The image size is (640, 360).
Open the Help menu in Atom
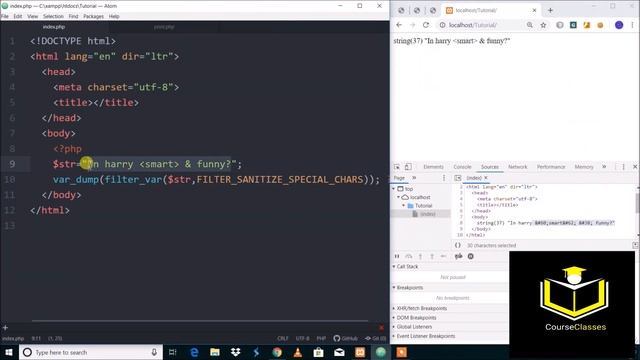coord(114,16)
